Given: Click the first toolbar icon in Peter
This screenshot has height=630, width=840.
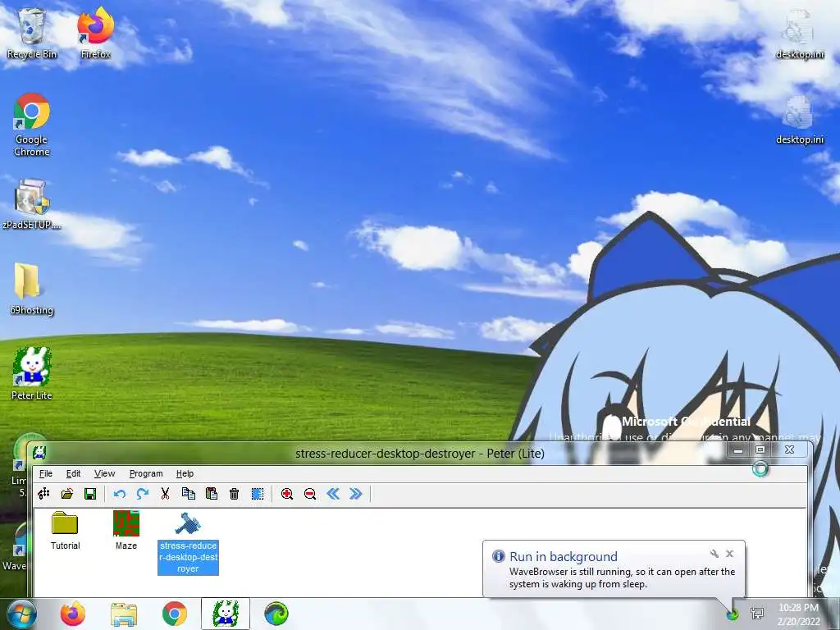Looking at the screenshot, I should pyautogui.click(x=44, y=494).
